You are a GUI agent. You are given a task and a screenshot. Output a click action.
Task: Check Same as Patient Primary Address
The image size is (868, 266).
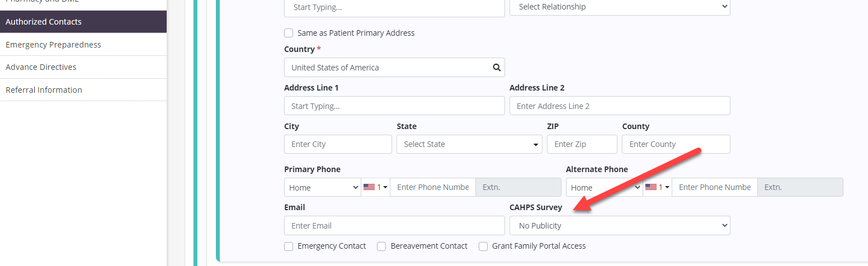point(289,33)
